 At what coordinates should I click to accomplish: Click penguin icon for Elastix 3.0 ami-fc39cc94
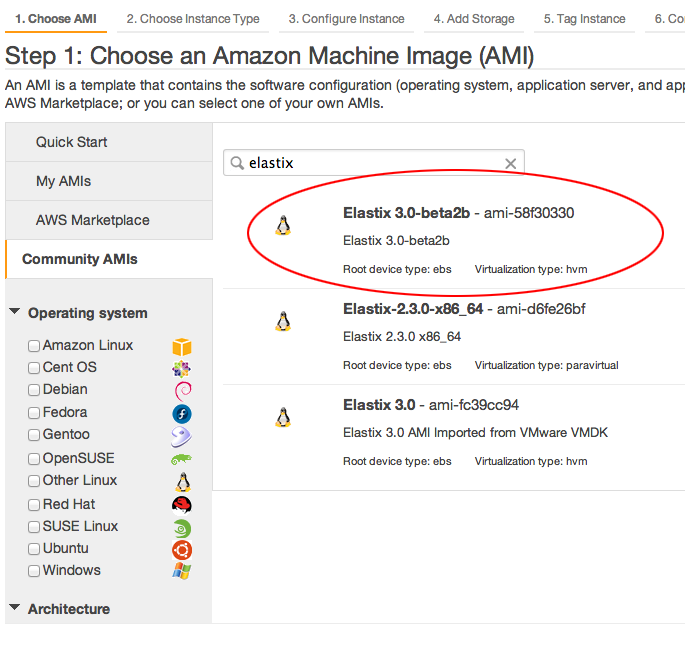283,417
